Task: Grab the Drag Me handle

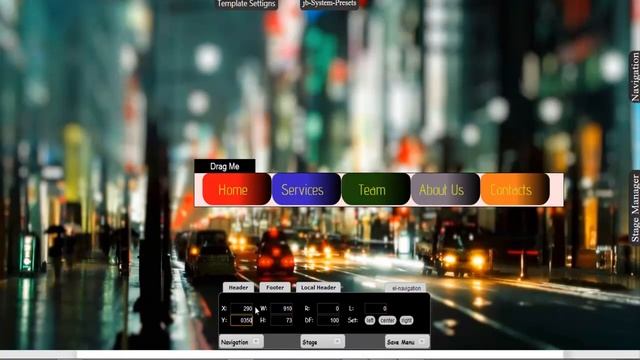Action: coord(224,166)
